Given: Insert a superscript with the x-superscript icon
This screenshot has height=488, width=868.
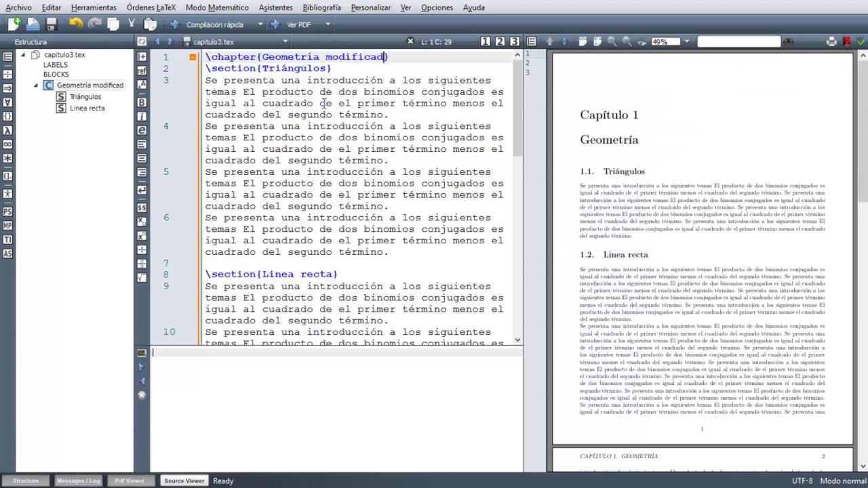Looking at the screenshot, I should (142, 236).
